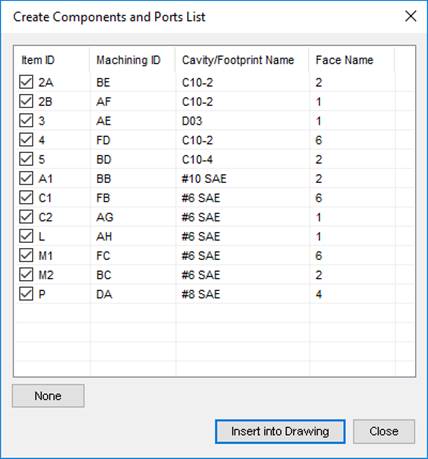Click the Face Name column header
The height and width of the screenshot is (459, 428).
[352, 60]
